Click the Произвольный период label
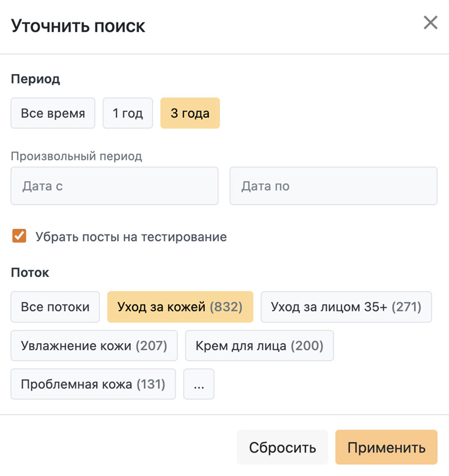This screenshot has height=476, width=449. [x=76, y=156]
